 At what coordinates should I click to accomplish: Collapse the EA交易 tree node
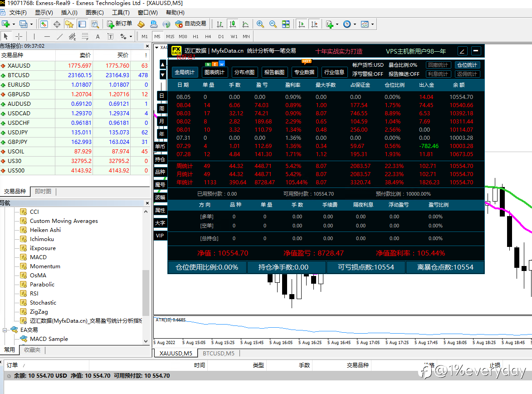[x=5, y=330]
